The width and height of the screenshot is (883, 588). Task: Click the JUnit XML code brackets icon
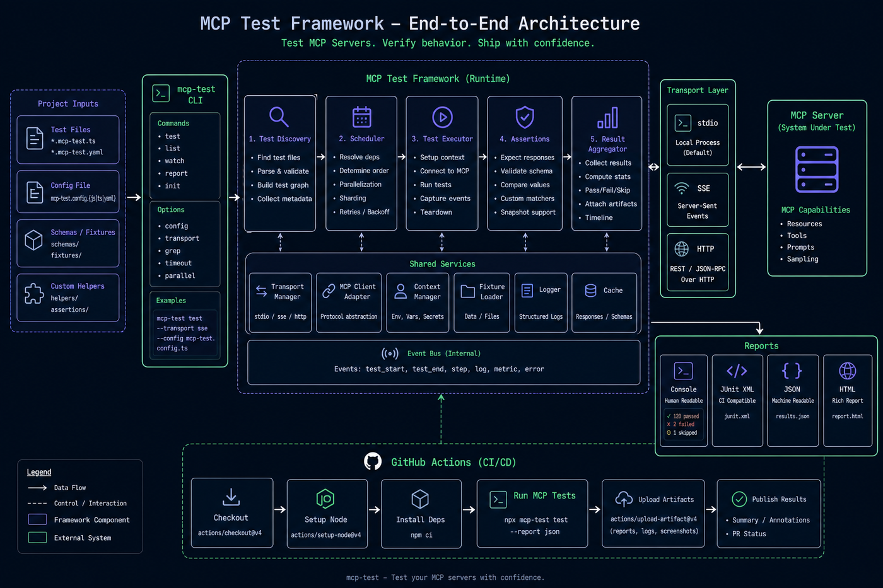(x=737, y=371)
